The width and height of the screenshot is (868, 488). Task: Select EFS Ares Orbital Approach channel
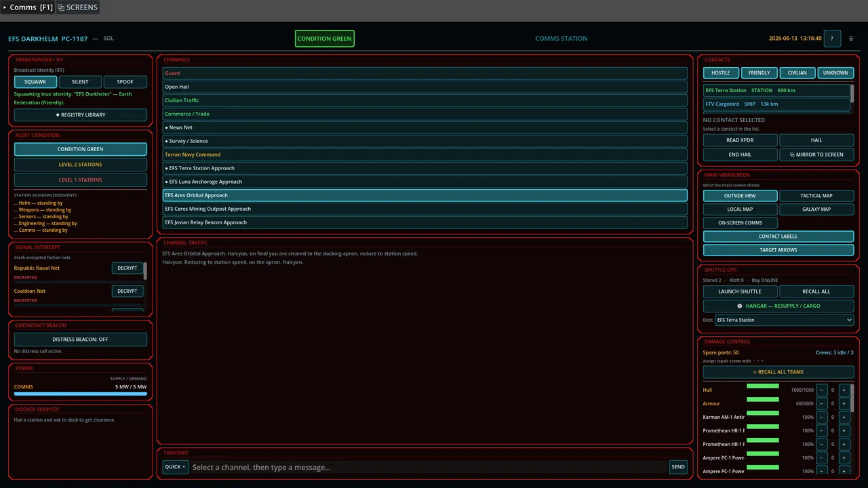coord(425,195)
